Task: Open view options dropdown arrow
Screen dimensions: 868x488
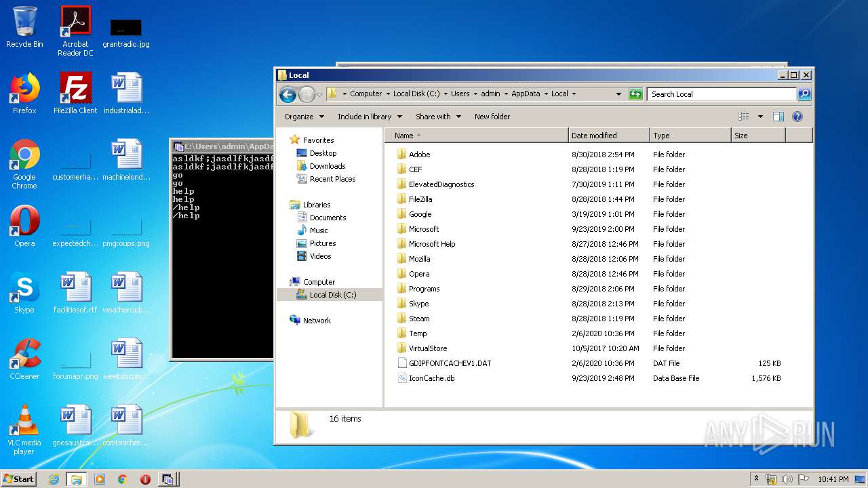Action: pos(760,117)
